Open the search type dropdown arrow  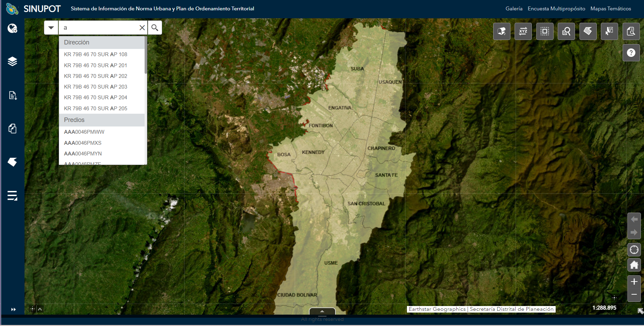pos(51,28)
